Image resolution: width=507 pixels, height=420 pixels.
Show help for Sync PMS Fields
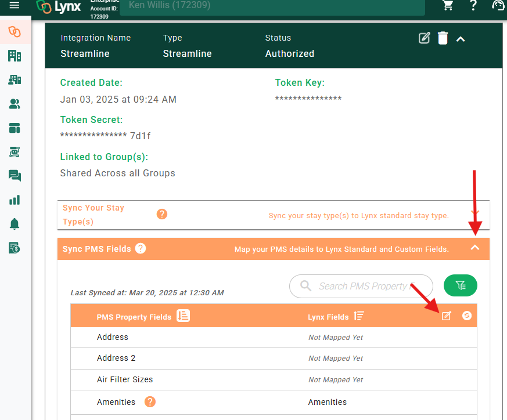(141, 248)
